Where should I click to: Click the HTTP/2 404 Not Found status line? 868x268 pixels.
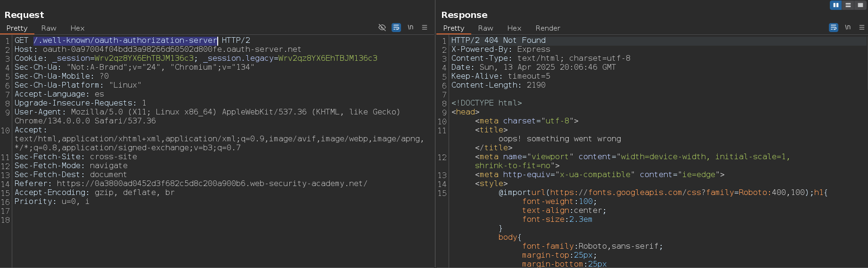click(x=498, y=41)
